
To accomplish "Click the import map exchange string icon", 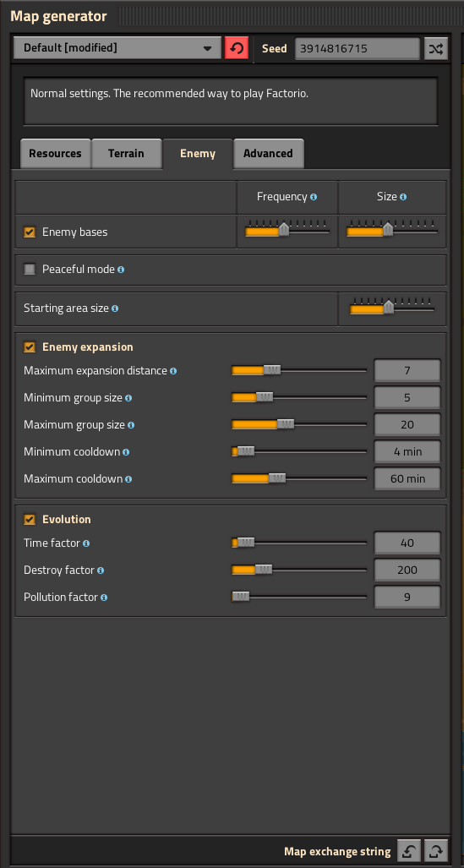I will point(408,851).
